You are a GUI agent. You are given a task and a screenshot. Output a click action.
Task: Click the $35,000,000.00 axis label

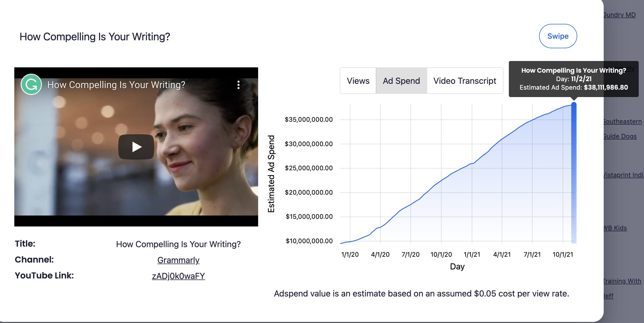pos(309,120)
